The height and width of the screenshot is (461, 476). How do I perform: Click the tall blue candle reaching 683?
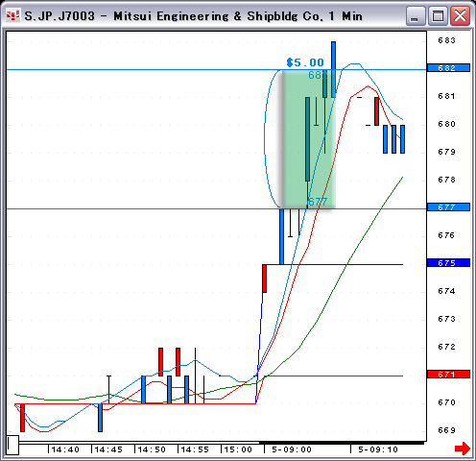[x=333, y=69]
